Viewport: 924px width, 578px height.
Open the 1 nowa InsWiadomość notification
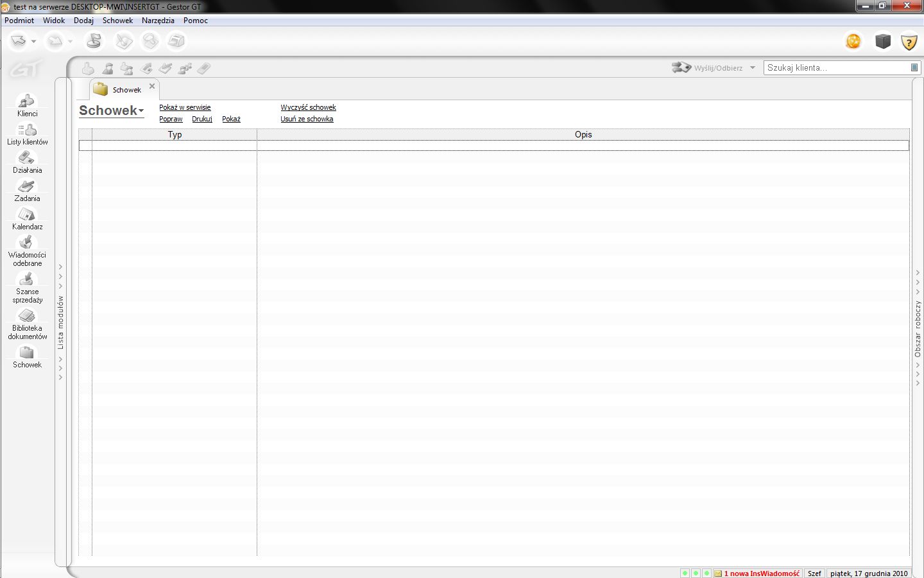coord(757,574)
